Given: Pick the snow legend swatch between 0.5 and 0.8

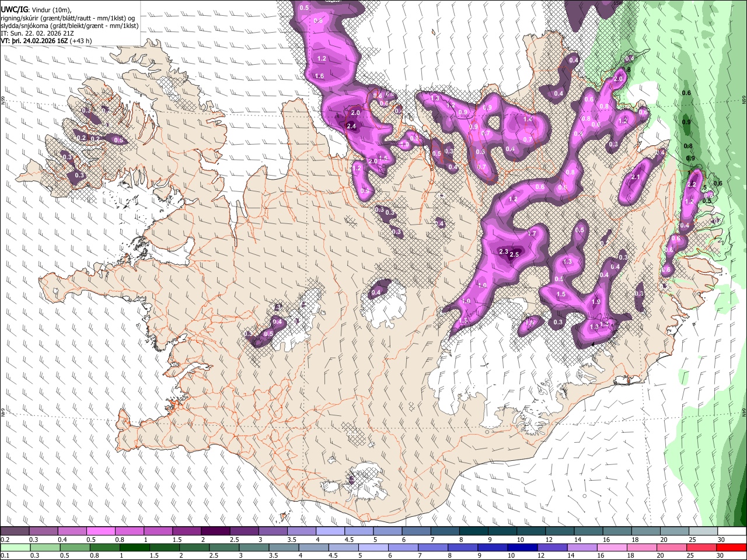Looking at the screenshot, I should (100, 531).
